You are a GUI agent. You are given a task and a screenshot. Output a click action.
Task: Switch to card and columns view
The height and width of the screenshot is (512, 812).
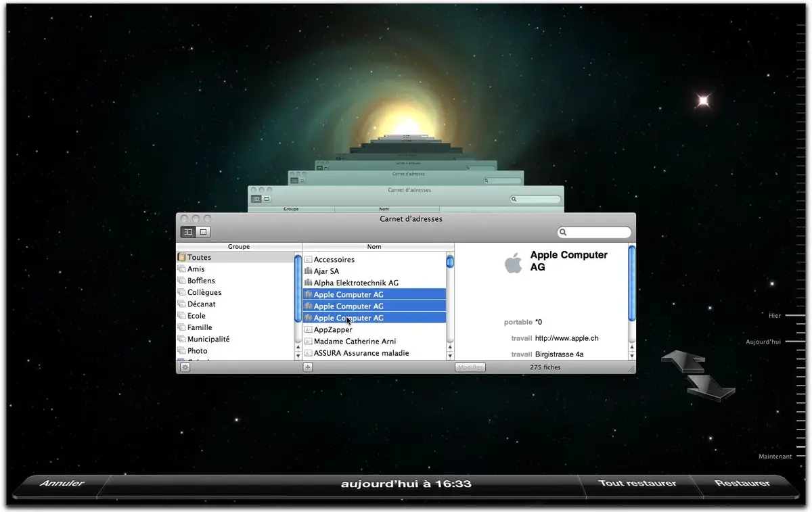(x=188, y=232)
